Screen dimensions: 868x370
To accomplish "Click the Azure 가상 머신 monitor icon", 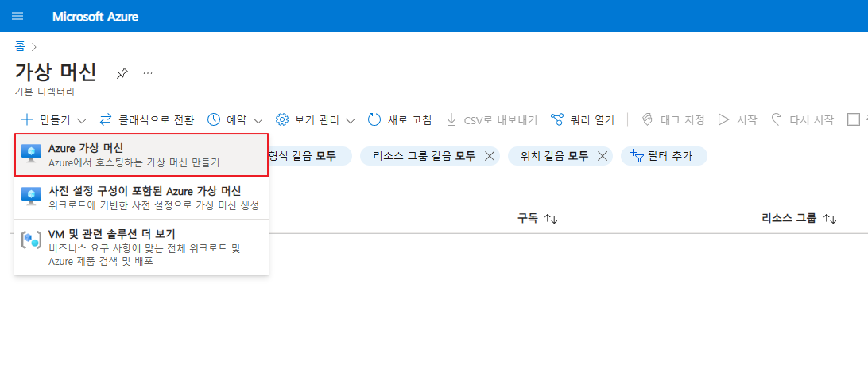I will point(31,154).
